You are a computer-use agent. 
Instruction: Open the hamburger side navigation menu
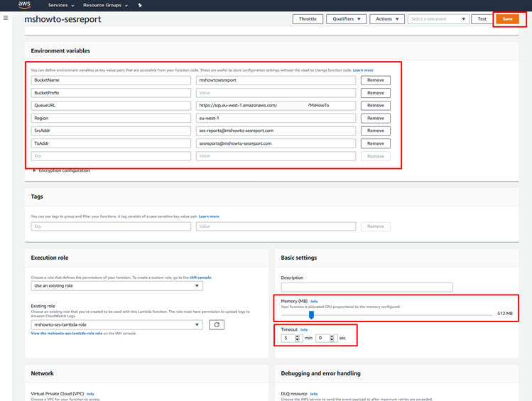tap(6, 18)
